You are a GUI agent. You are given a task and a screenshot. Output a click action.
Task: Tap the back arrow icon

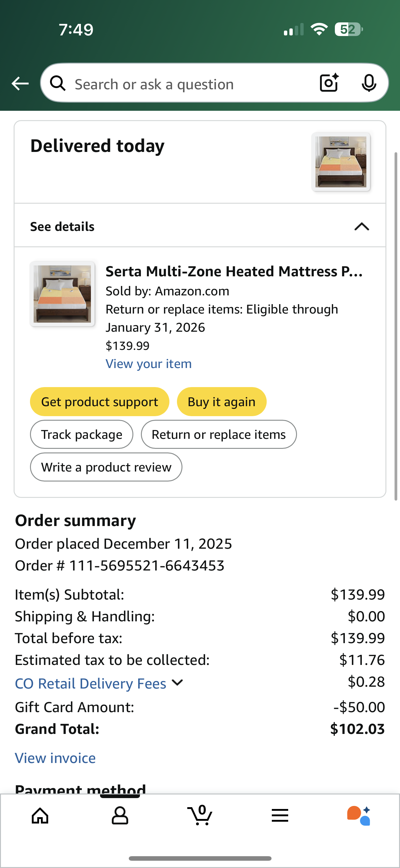tap(20, 83)
